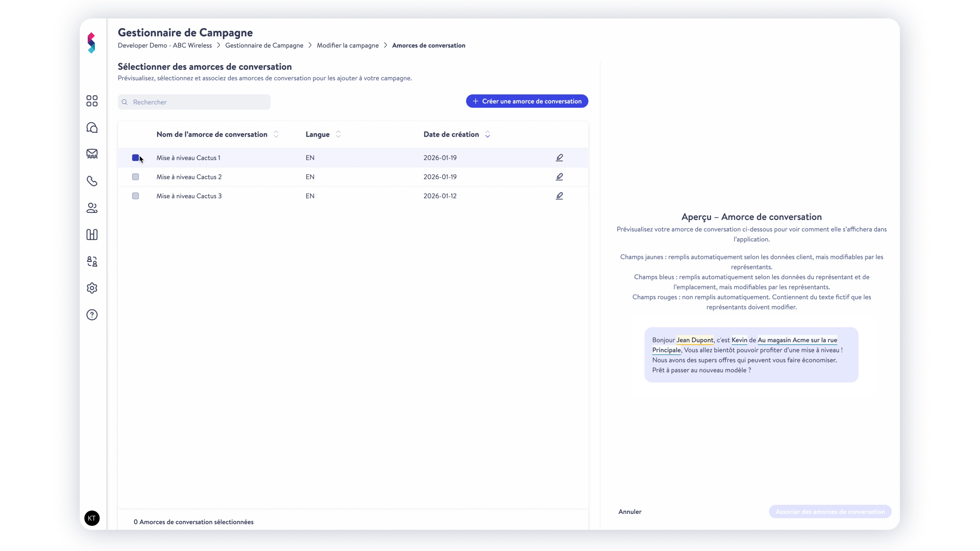The height and width of the screenshot is (551, 980).
Task: Click date 2026-01-12 cell
Action: click(x=440, y=196)
